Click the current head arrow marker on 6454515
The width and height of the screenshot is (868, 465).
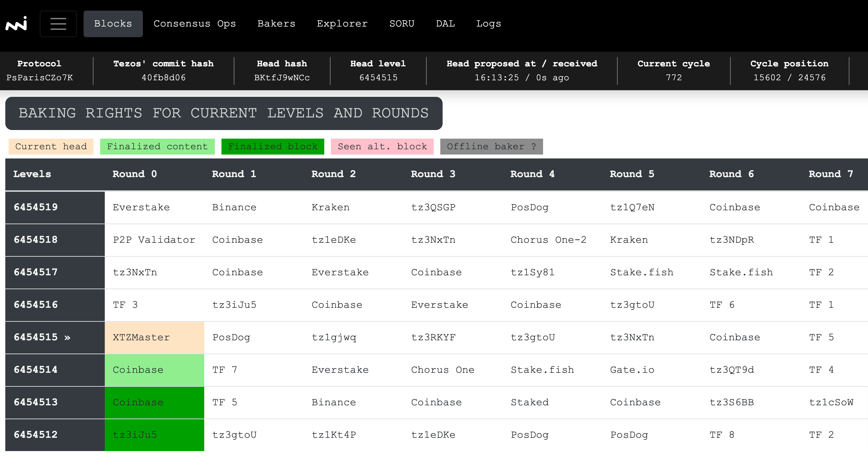click(67, 337)
